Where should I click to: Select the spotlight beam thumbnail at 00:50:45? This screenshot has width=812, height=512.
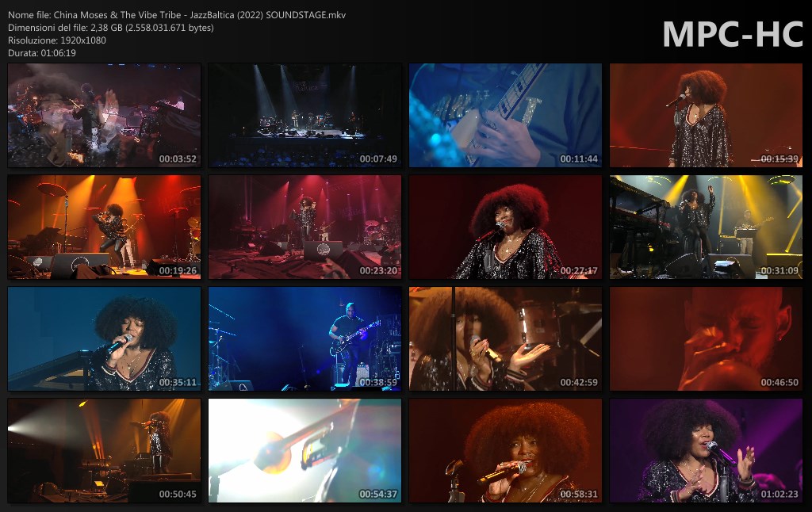(x=104, y=451)
